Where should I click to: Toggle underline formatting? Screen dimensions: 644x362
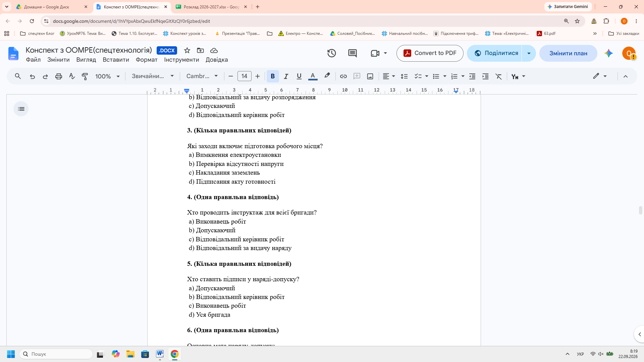[x=299, y=76]
